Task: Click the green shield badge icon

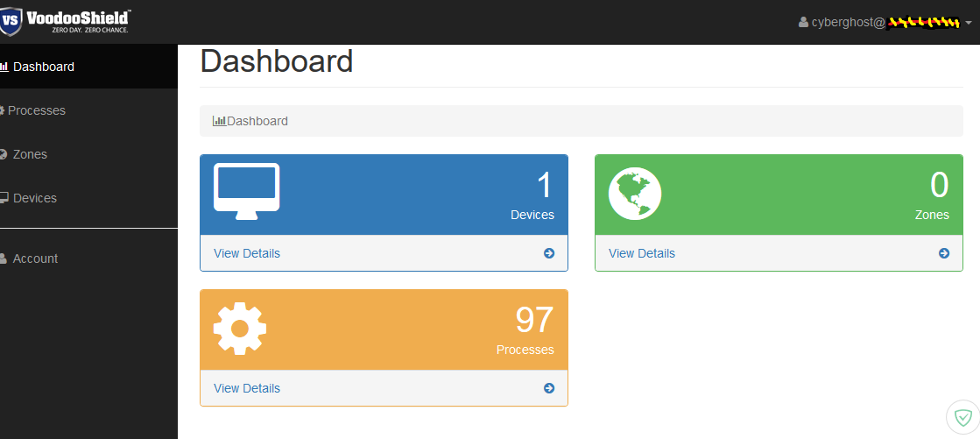Action: [x=963, y=417]
